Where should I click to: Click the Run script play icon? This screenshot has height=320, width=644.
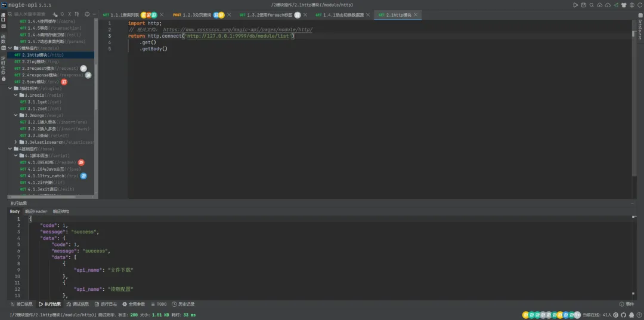(x=575, y=5)
